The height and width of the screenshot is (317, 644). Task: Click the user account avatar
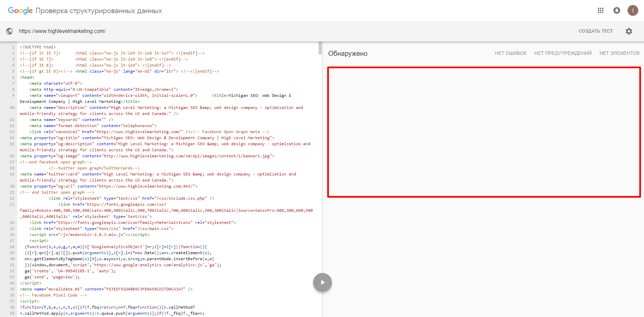pos(633,10)
